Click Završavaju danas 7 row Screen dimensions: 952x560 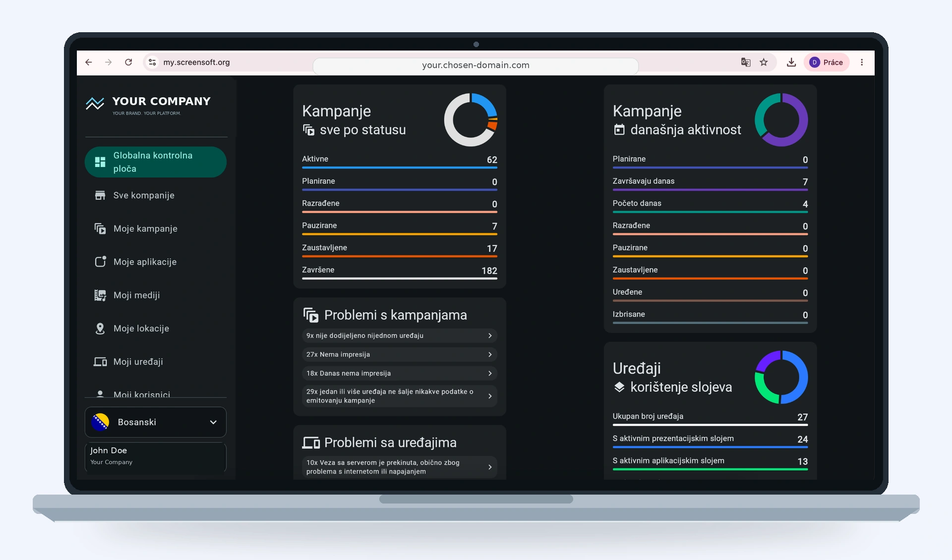point(710,183)
